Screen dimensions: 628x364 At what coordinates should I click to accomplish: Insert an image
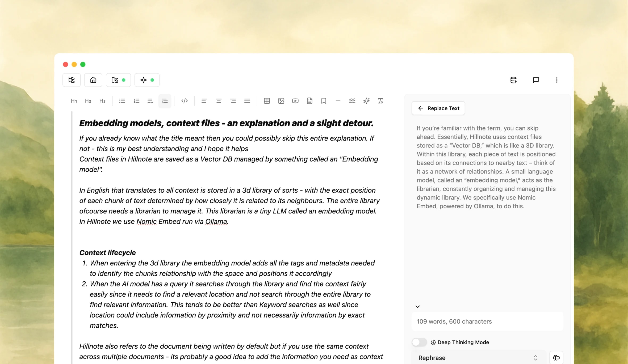[x=281, y=101]
